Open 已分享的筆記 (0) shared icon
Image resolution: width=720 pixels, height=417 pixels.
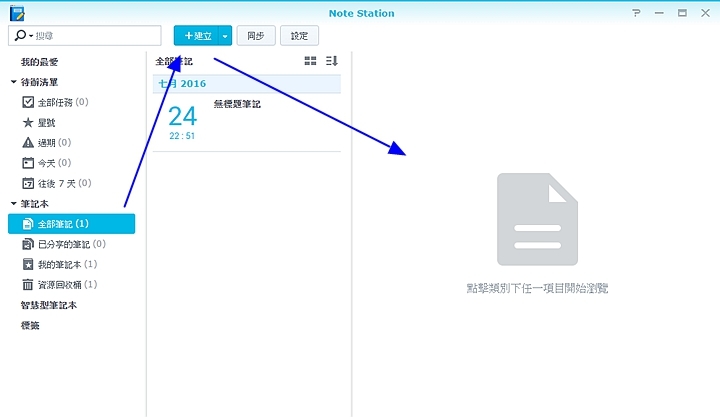[x=28, y=244]
